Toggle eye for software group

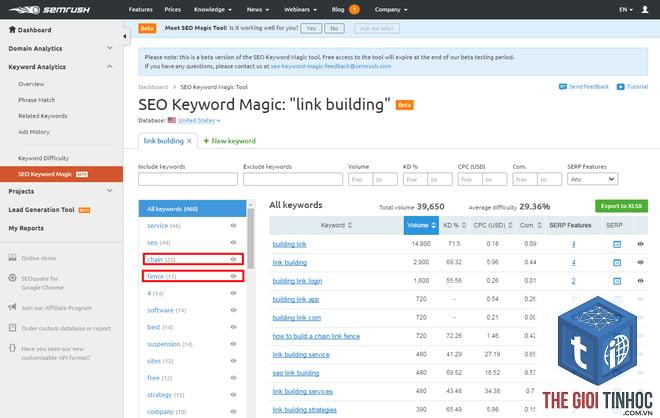point(234,310)
